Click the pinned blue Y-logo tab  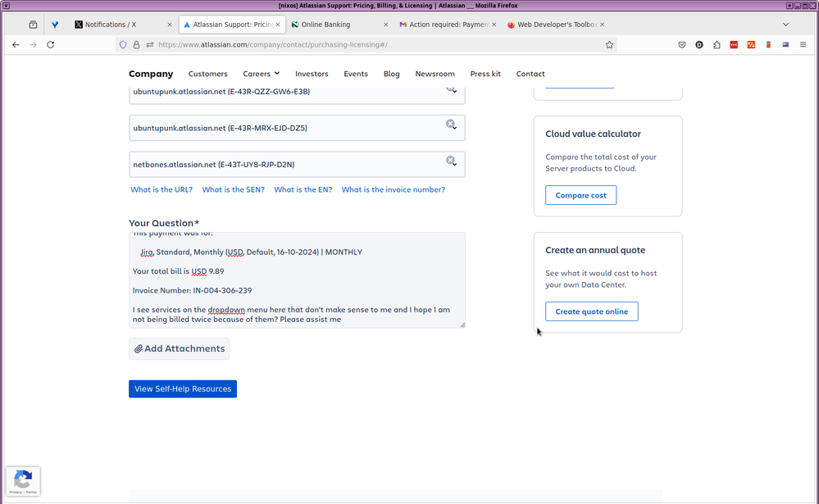click(55, 25)
